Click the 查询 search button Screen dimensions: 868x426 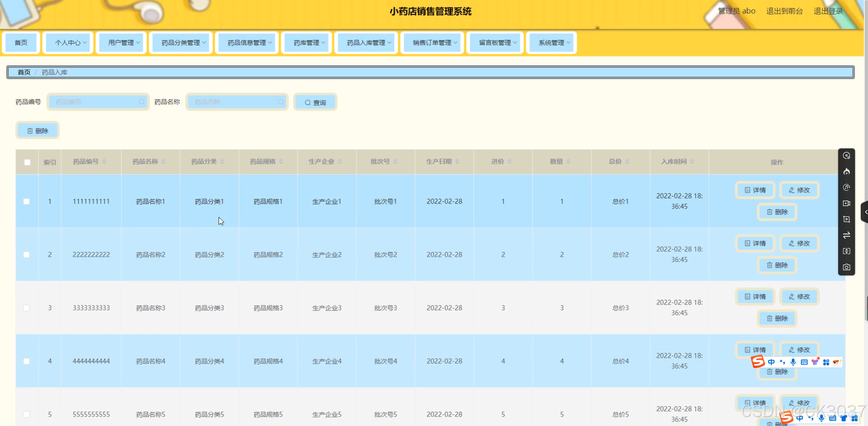point(315,102)
